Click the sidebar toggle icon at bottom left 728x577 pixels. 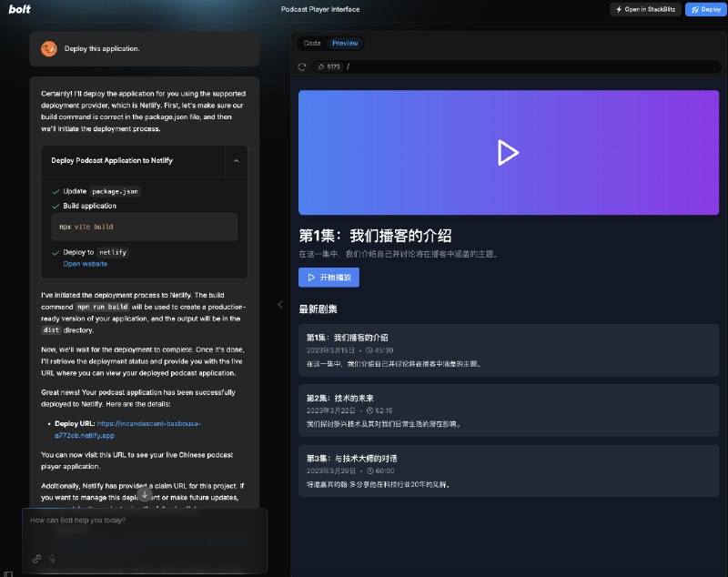[x=8, y=573]
